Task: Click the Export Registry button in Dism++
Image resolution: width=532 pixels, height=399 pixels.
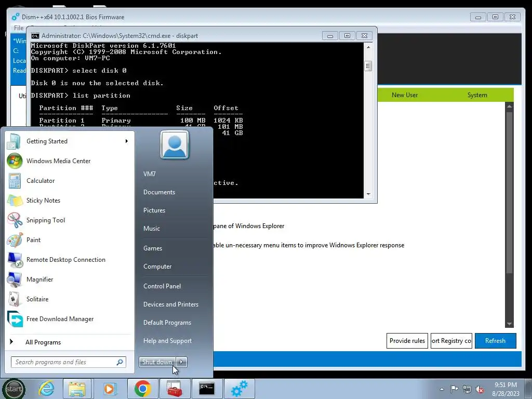Action: [451, 341]
